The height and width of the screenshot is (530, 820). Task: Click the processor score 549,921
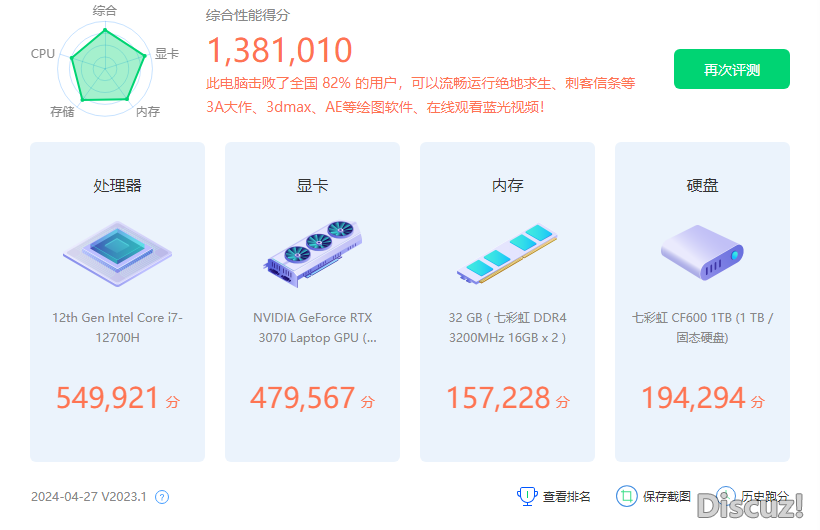click(107, 398)
